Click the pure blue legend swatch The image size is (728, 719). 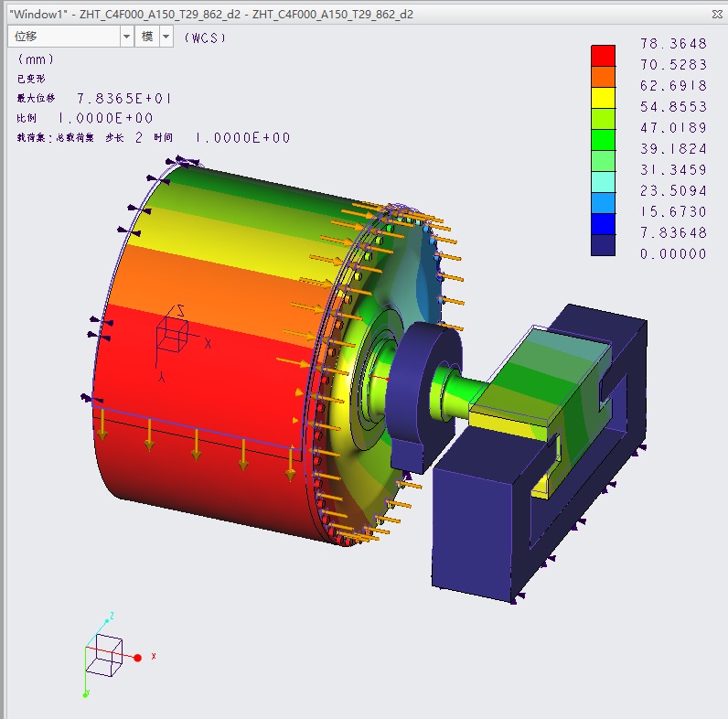(603, 224)
